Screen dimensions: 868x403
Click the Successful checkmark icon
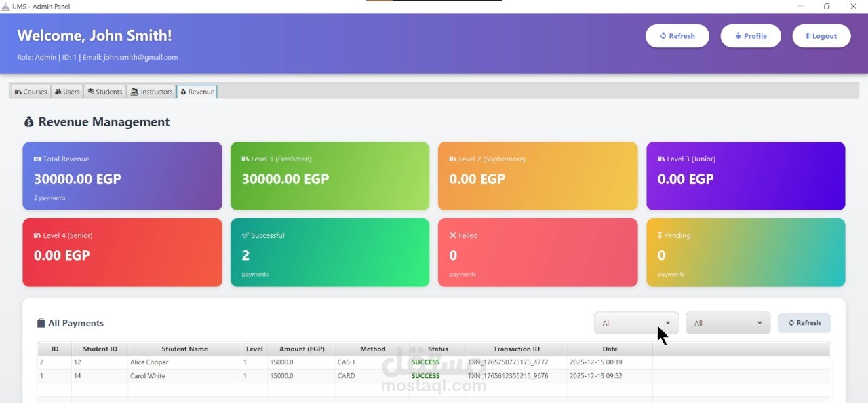pos(245,235)
